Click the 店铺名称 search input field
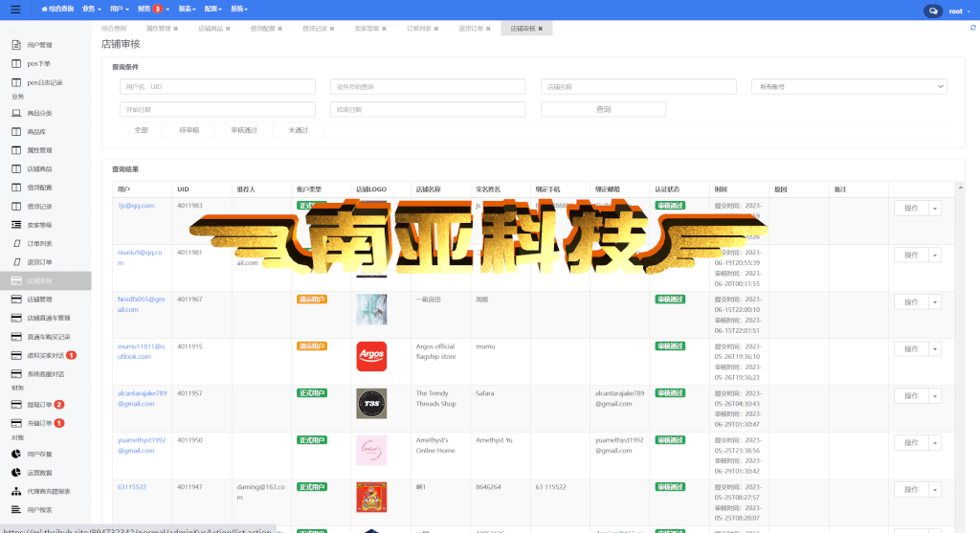The width and height of the screenshot is (980, 533). (638, 87)
